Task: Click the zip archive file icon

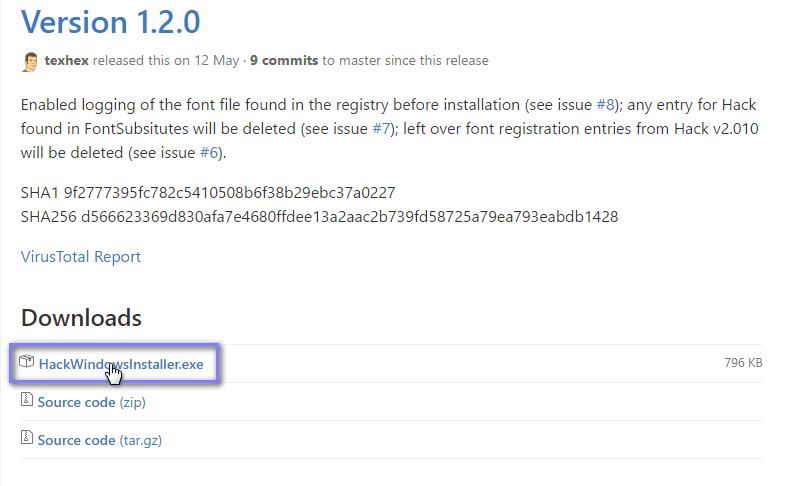Action: coord(27,399)
